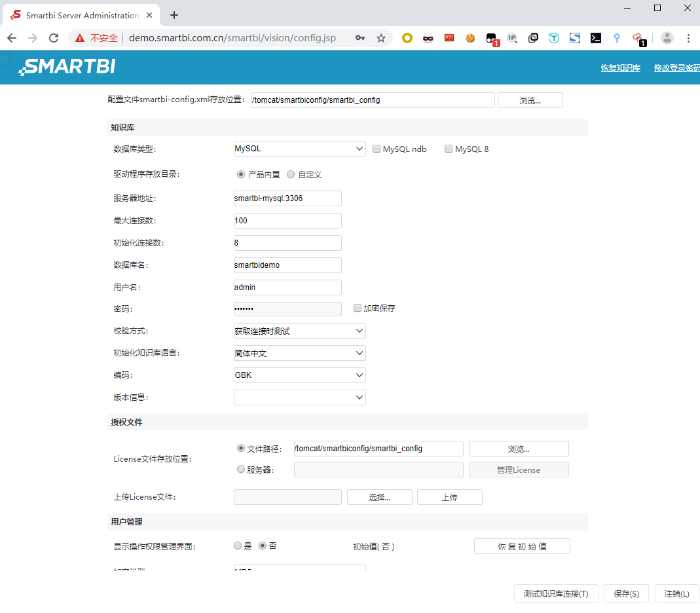
Task: Click the browser reload page icon
Action: click(x=54, y=38)
